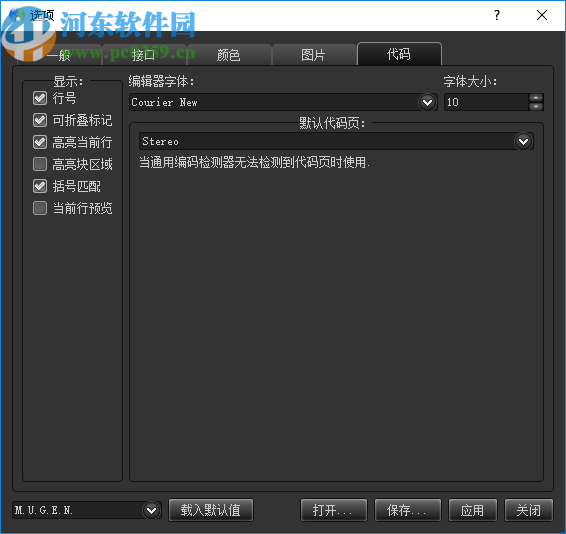Click the 显示 group label
566x534 pixels.
(68, 82)
